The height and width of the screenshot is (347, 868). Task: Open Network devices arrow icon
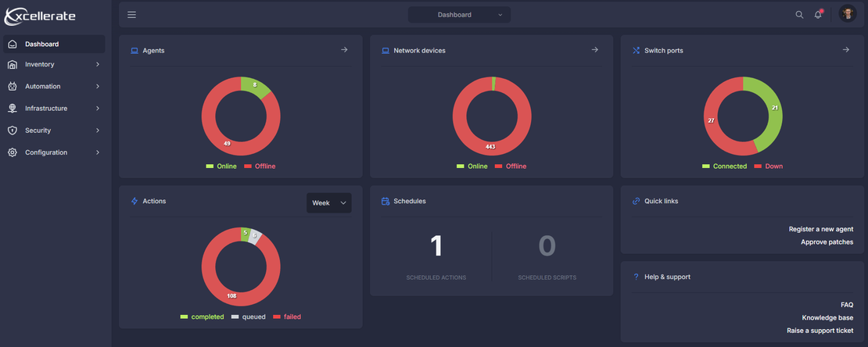[595, 50]
